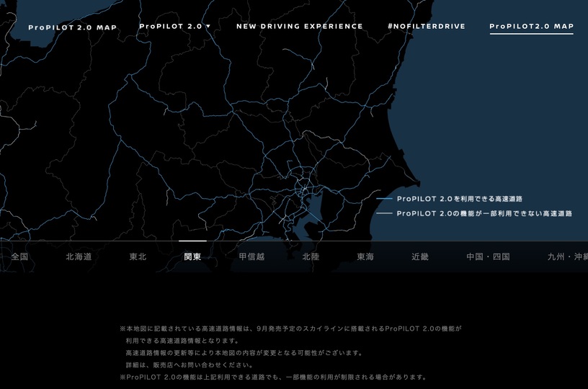Click the note line 詳細は、販売店へお問い合わせください。
This screenshot has height=389, width=588.
click(190, 365)
